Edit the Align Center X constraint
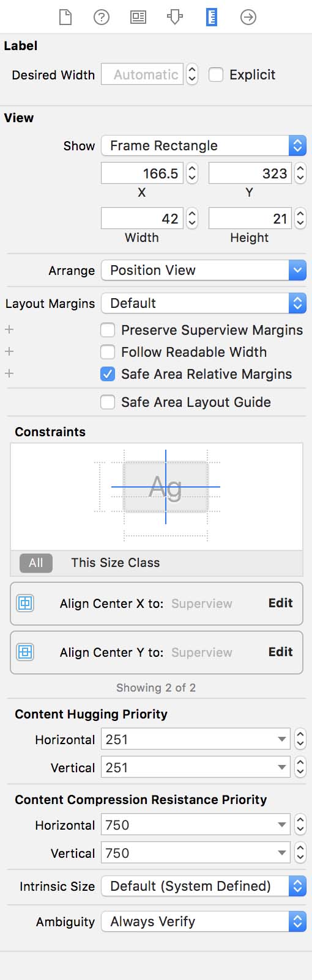The image size is (312, 980). [x=281, y=603]
